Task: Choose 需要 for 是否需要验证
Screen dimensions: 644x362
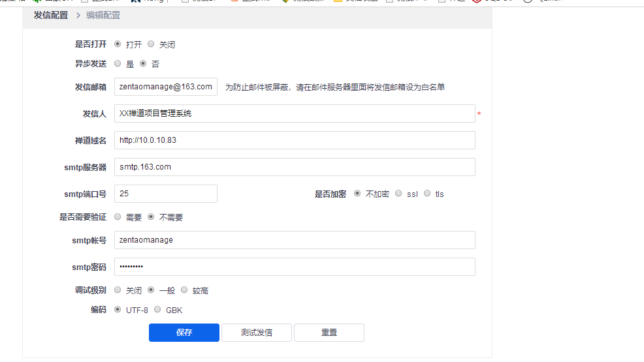Action: pyautogui.click(x=118, y=217)
